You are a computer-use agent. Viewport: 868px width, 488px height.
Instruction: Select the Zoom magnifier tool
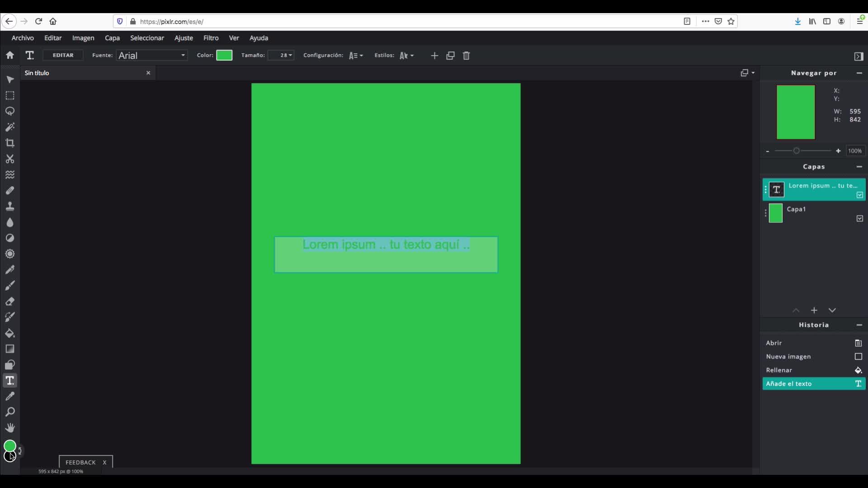[10, 412]
